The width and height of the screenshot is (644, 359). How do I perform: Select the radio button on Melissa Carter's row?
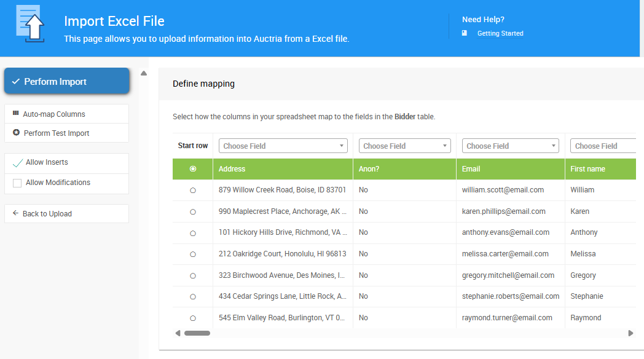pos(192,254)
